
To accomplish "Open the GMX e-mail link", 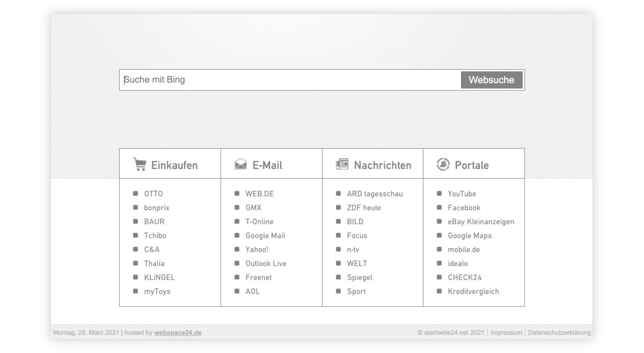I will pyautogui.click(x=255, y=208).
